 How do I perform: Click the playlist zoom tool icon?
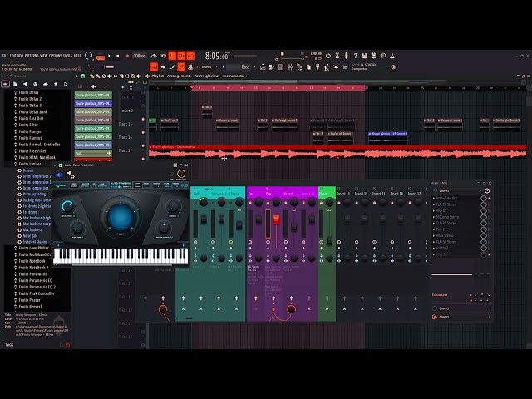coord(133,76)
